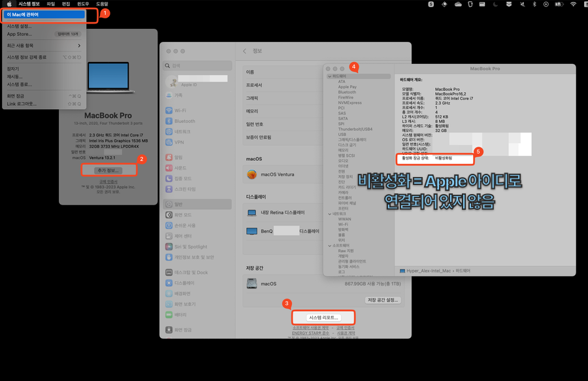Viewport: 588px width, 381px height.
Task: Expand '최근 사용 항목' submenu arrow
Action: point(79,46)
